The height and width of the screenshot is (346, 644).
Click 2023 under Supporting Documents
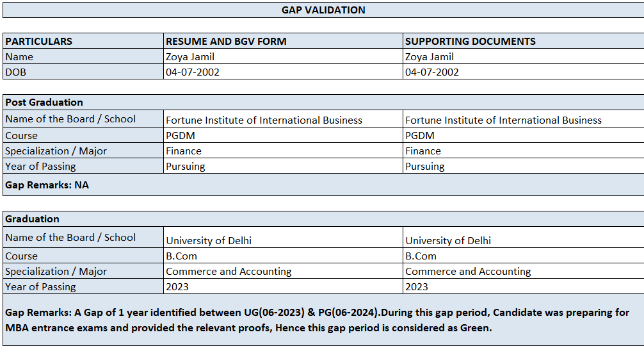[523, 286]
